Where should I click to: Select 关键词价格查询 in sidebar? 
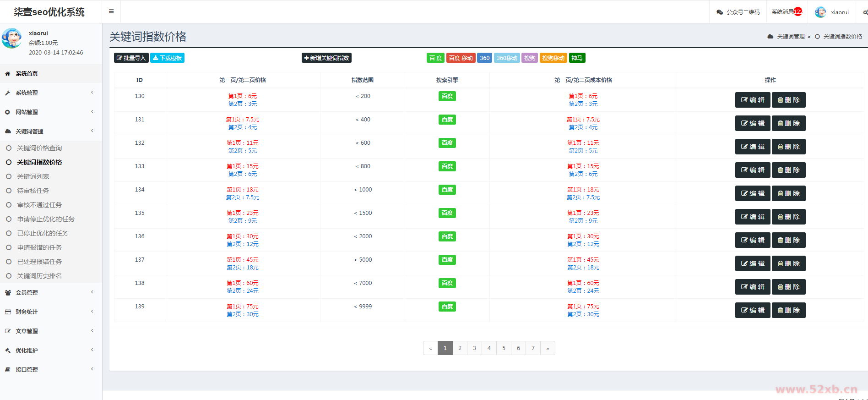[x=39, y=148]
